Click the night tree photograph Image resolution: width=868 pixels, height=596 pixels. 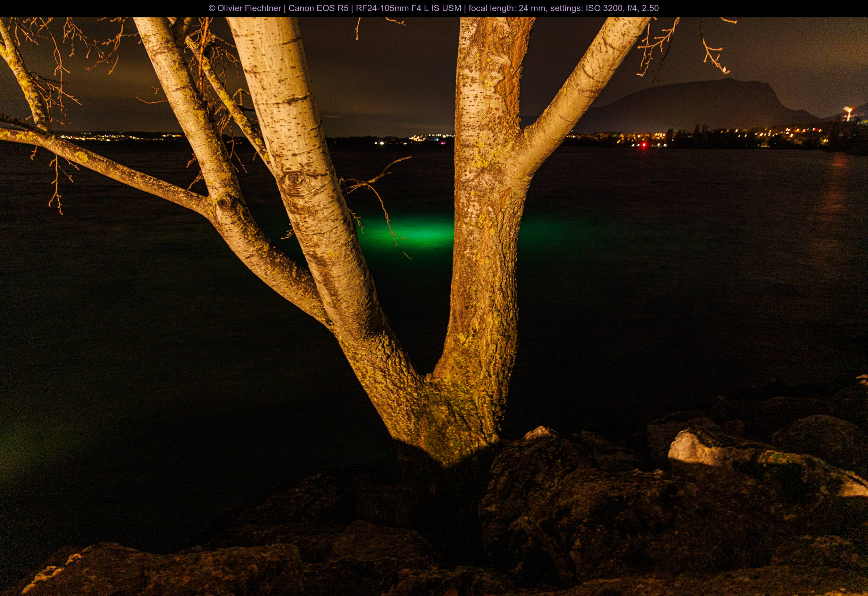pyautogui.click(x=434, y=307)
